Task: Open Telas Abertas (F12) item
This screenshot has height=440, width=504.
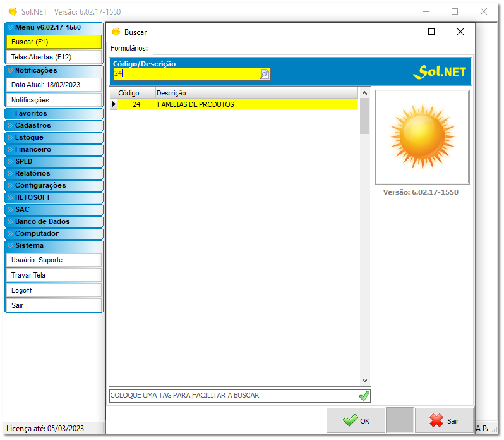Action: [53, 57]
